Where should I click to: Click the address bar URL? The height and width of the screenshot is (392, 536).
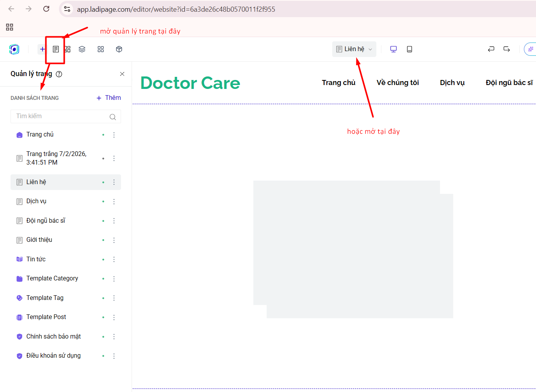[176, 9]
